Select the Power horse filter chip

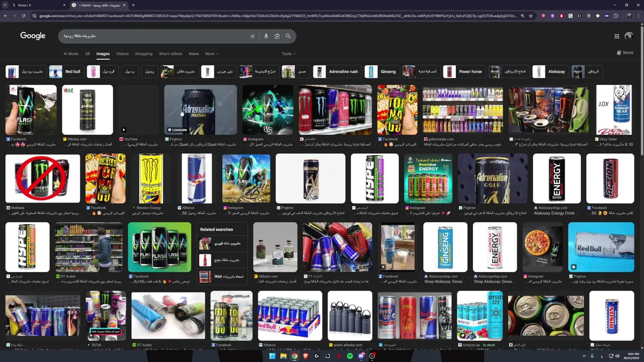(x=464, y=71)
